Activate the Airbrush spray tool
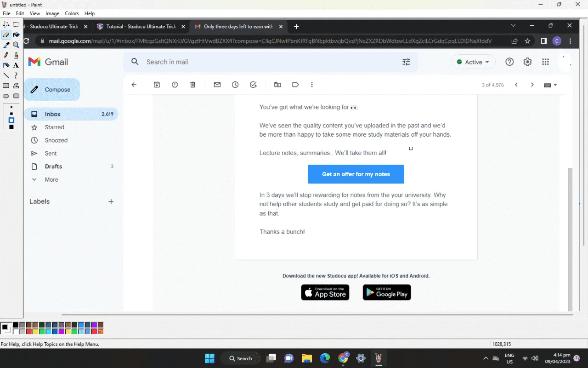588x368 pixels. (6, 65)
